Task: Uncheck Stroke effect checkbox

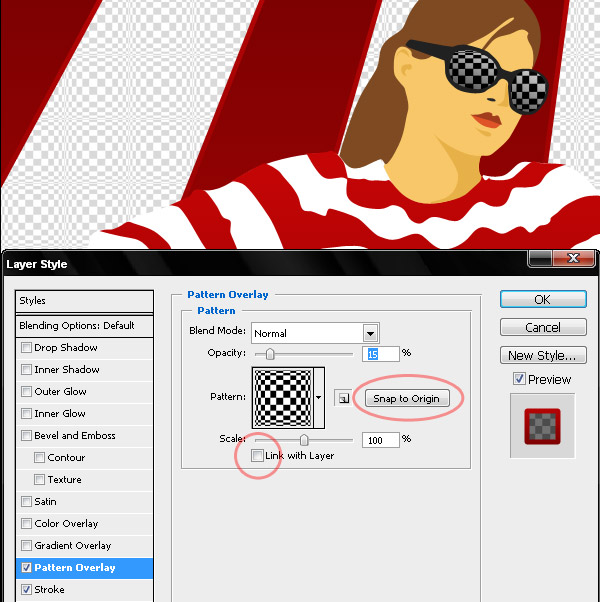Action: (x=26, y=589)
